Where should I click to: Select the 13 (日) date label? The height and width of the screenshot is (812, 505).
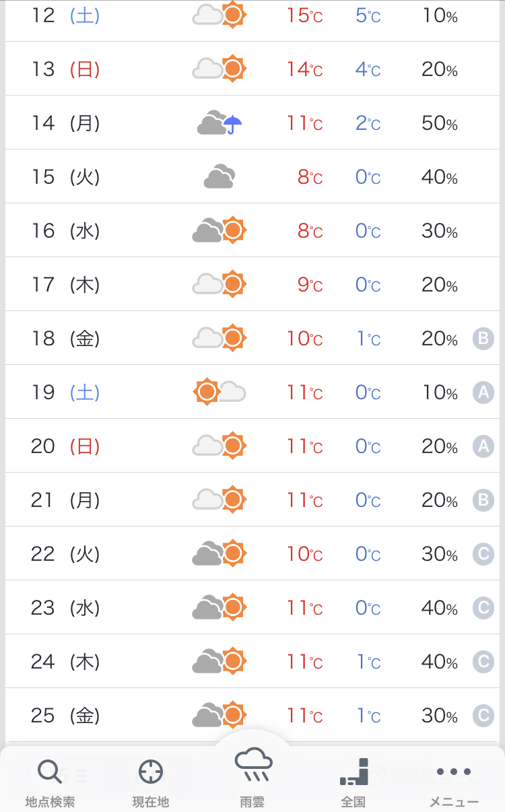tap(65, 69)
